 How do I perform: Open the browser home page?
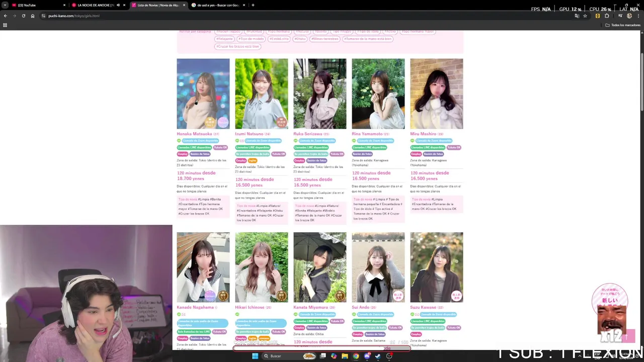(x=33, y=16)
